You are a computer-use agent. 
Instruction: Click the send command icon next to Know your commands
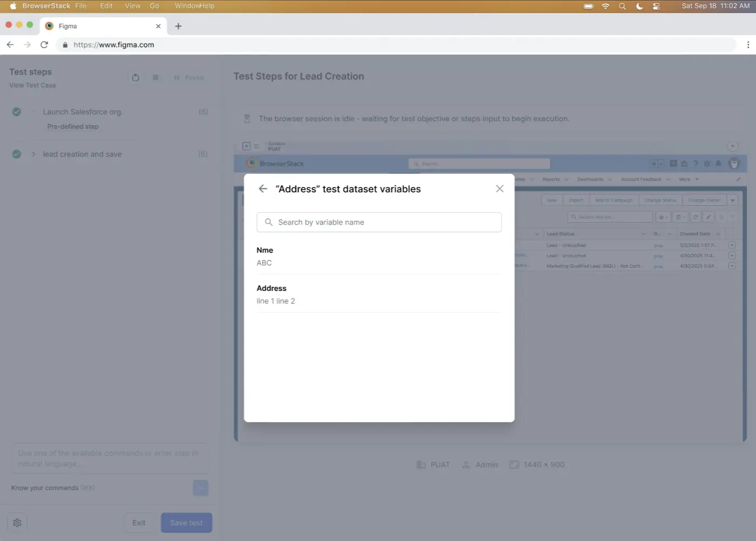(200, 488)
